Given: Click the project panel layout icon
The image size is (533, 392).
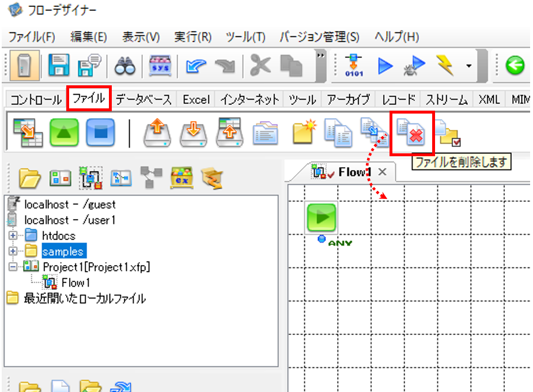Looking at the screenshot, I should point(60,178).
